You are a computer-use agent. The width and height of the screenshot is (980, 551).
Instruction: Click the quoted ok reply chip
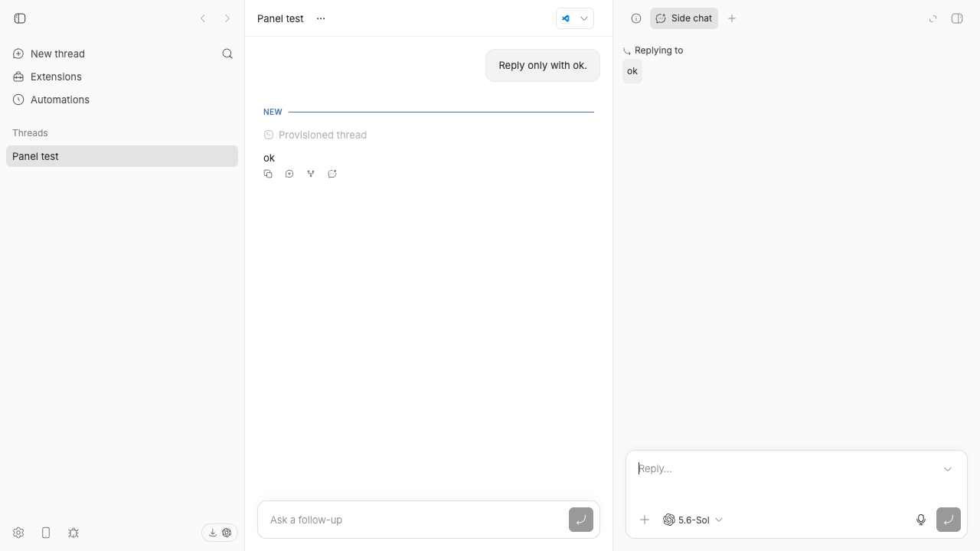pos(632,71)
